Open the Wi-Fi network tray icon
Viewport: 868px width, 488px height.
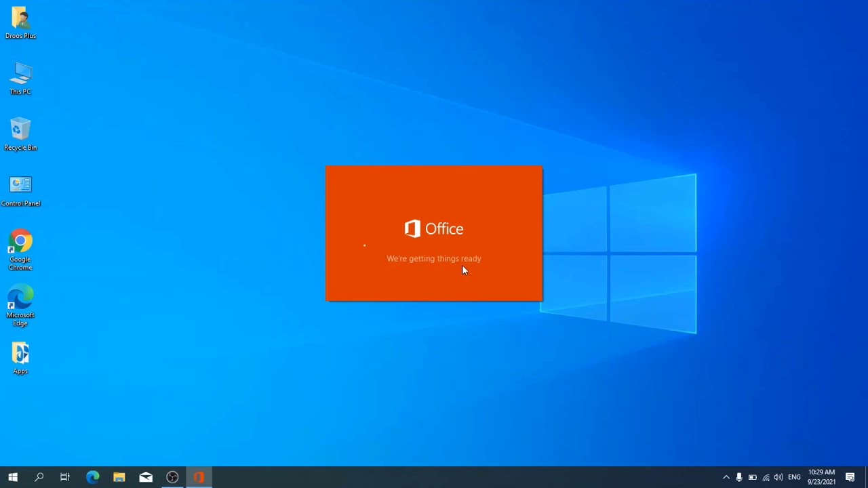(x=766, y=477)
